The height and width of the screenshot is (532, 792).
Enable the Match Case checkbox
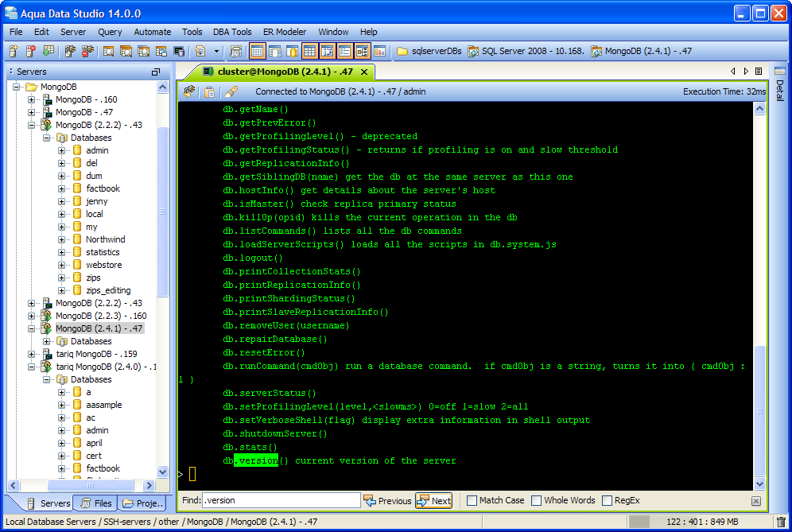[x=472, y=500]
